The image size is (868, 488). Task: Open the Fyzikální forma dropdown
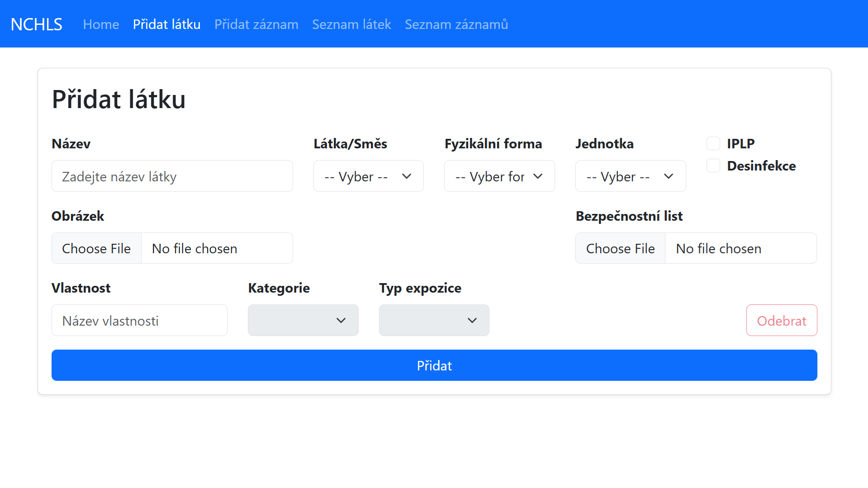tap(499, 176)
